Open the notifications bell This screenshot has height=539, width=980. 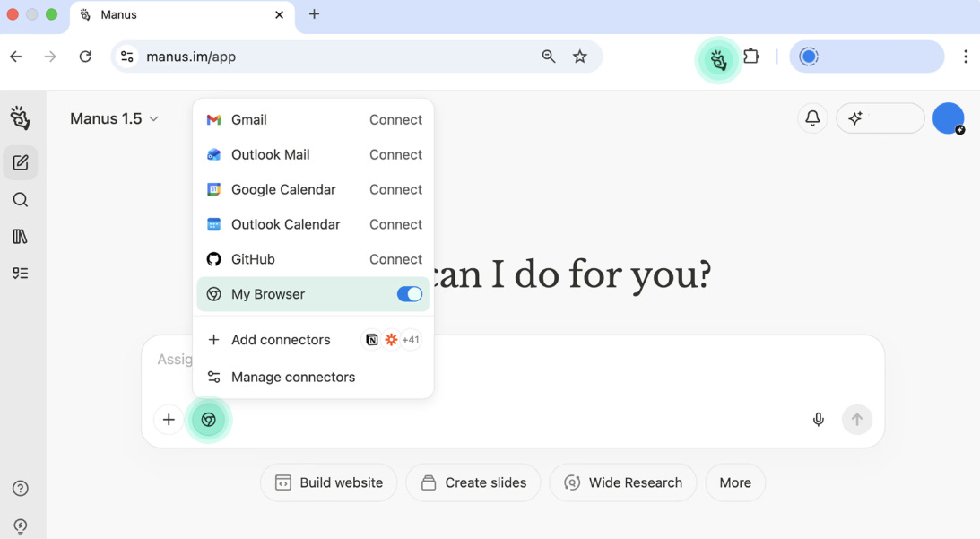(812, 117)
